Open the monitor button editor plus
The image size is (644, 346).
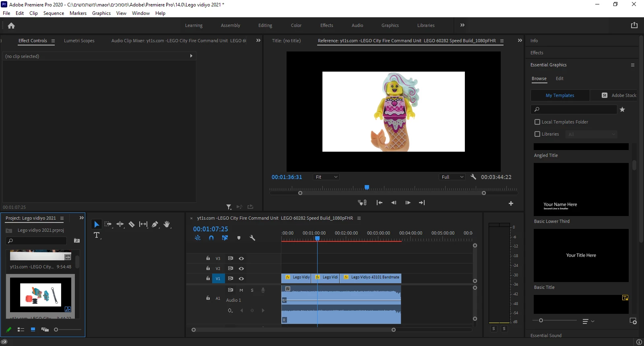511,204
